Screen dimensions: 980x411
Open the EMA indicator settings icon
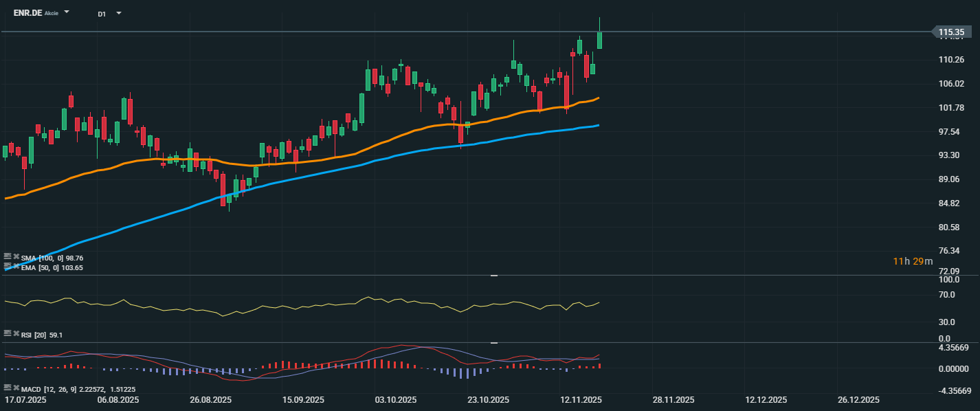click(8, 266)
